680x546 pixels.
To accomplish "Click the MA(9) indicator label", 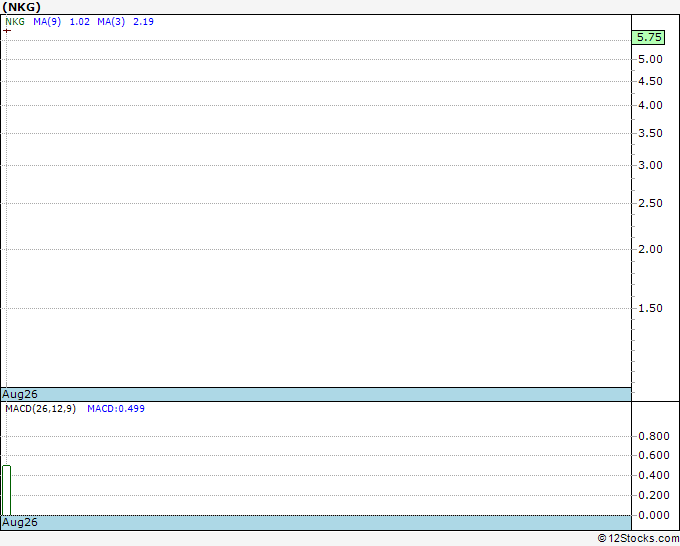I will pyautogui.click(x=47, y=22).
